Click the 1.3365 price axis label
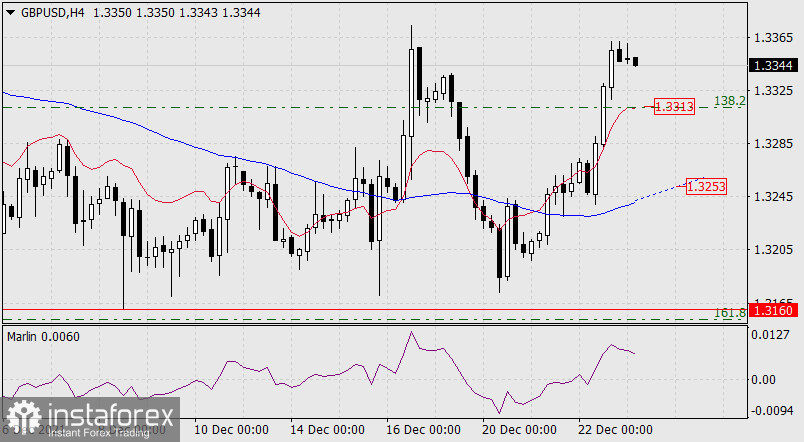804x442 pixels. 776,37
